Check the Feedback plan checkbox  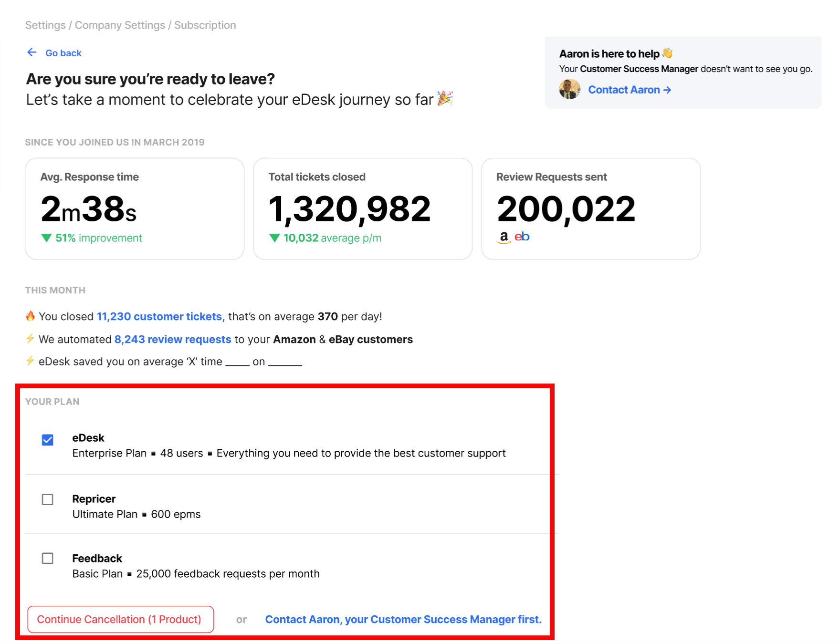point(48,558)
